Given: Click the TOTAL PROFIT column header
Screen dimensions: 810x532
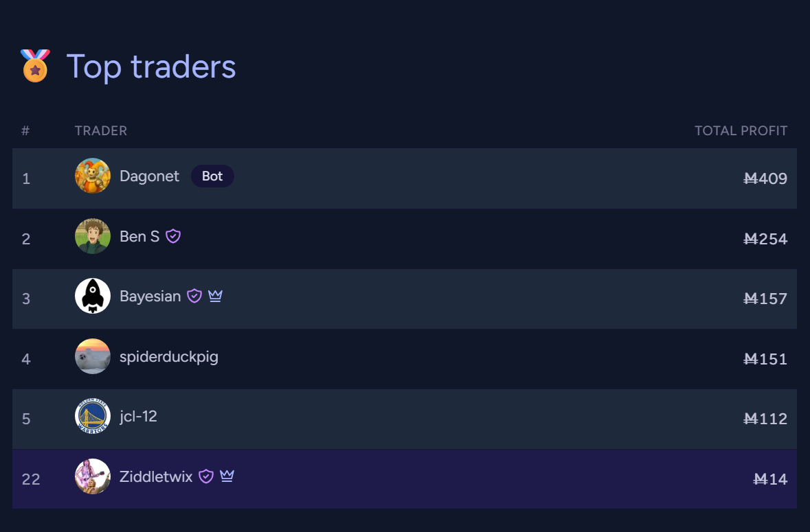Looking at the screenshot, I should coord(741,130).
